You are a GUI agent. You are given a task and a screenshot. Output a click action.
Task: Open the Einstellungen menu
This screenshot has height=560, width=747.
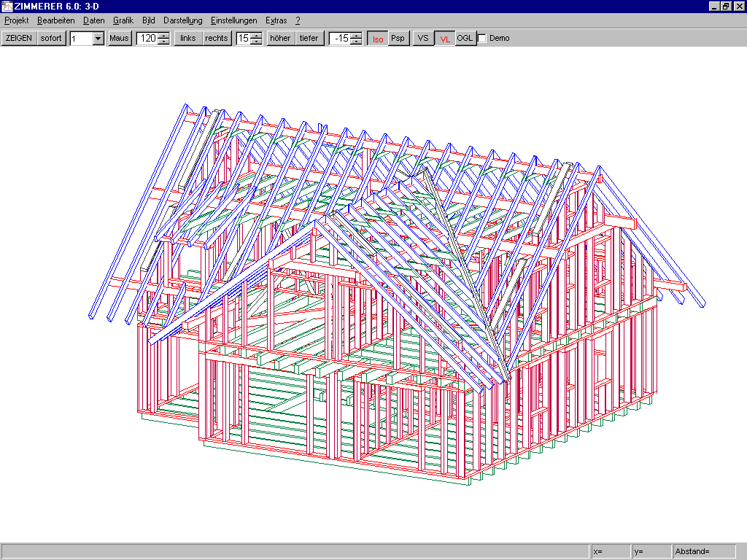233,20
